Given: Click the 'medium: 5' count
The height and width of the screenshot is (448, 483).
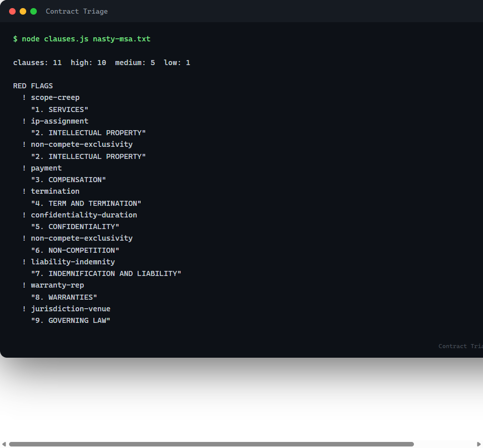Looking at the screenshot, I should (135, 63).
